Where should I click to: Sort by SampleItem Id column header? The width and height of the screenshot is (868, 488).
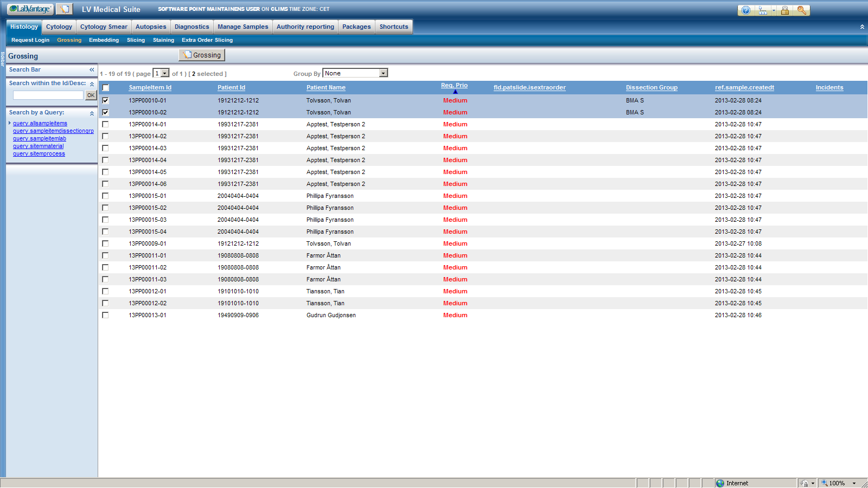(x=150, y=87)
